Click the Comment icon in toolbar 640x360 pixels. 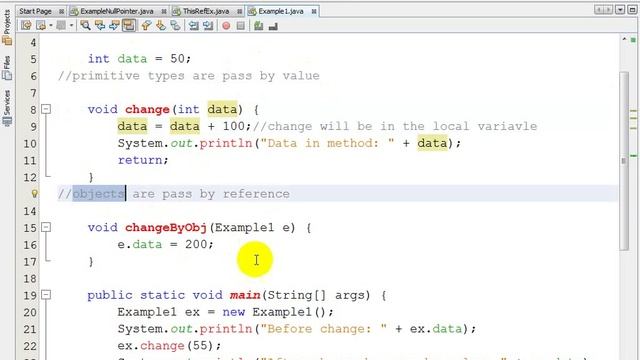258,26
